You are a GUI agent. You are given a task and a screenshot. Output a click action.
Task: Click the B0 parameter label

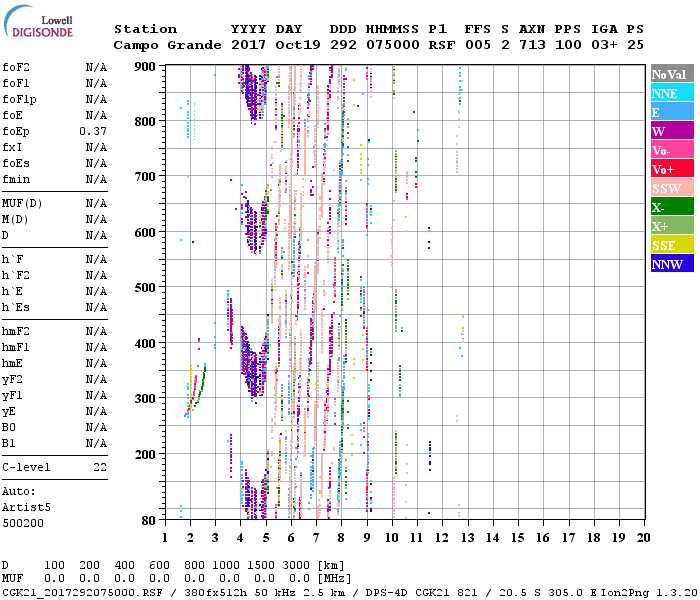coord(8,428)
